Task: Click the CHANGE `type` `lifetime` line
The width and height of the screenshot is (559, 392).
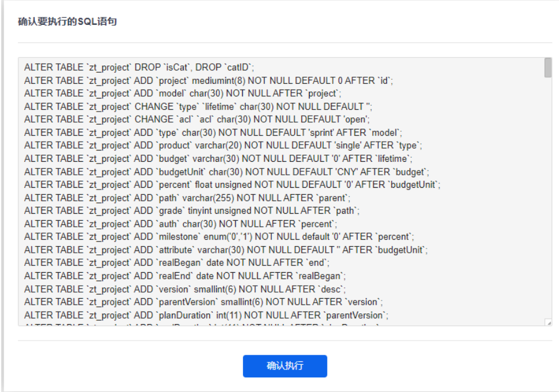Action: pos(198,106)
